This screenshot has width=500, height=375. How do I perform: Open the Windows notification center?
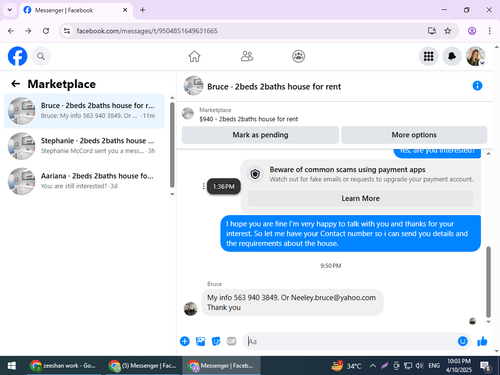(485, 366)
